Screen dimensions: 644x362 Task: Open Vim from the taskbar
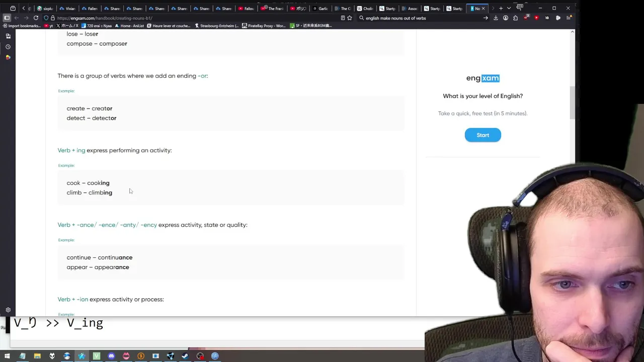97,356
